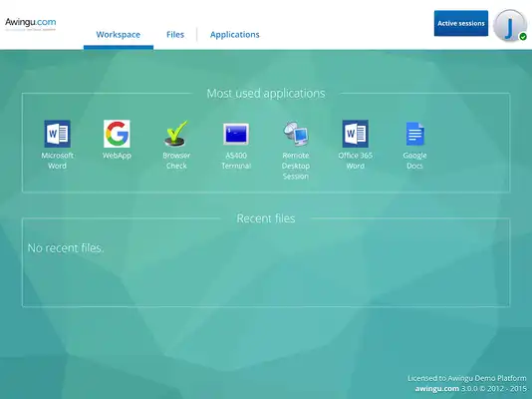Click the Active sessions button

pyautogui.click(x=461, y=23)
